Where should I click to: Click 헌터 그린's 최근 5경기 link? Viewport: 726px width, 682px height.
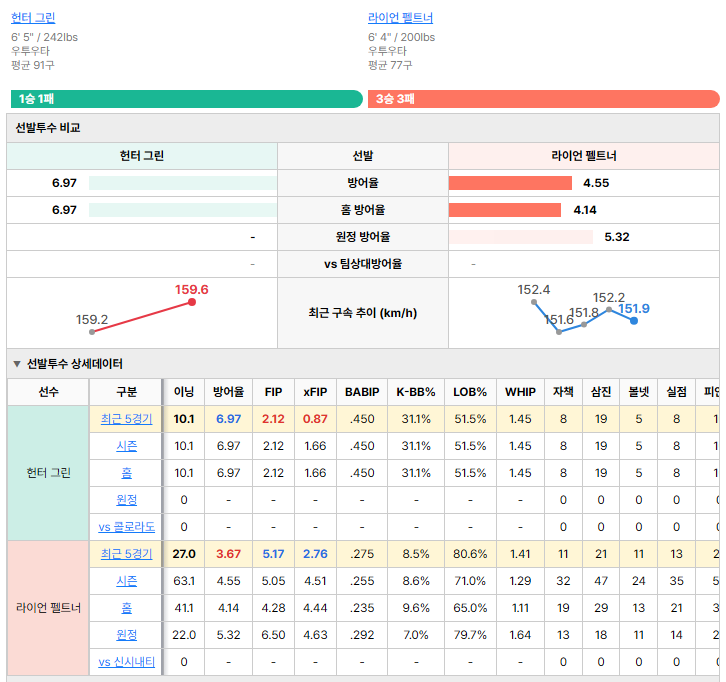(126, 419)
